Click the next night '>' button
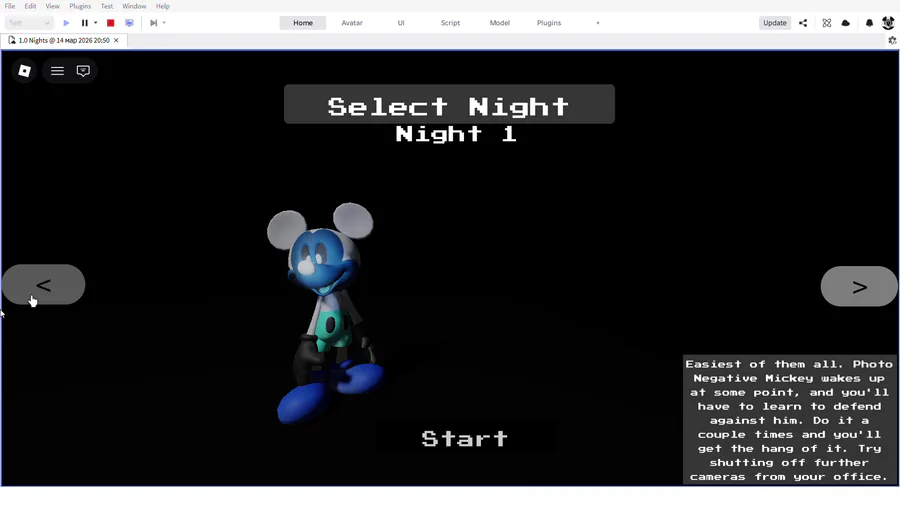Viewport: 900px width, 506px height. tap(859, 286)
